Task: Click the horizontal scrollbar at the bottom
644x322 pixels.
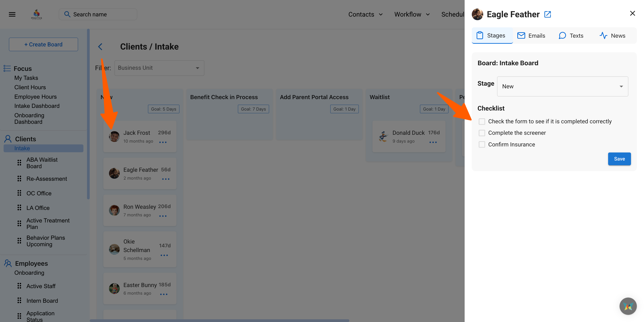Action: click(219, 320)
